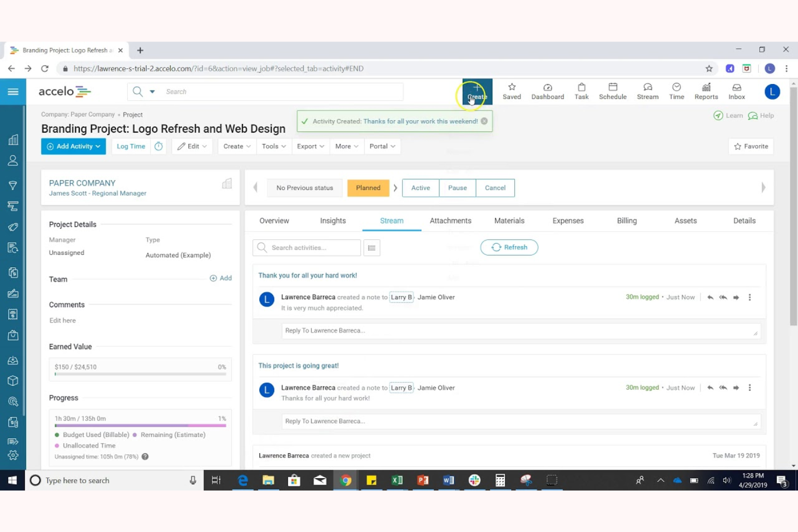Set project status to Pause
This screenshot has height=532, width=798.
click(x=457, y=188)
